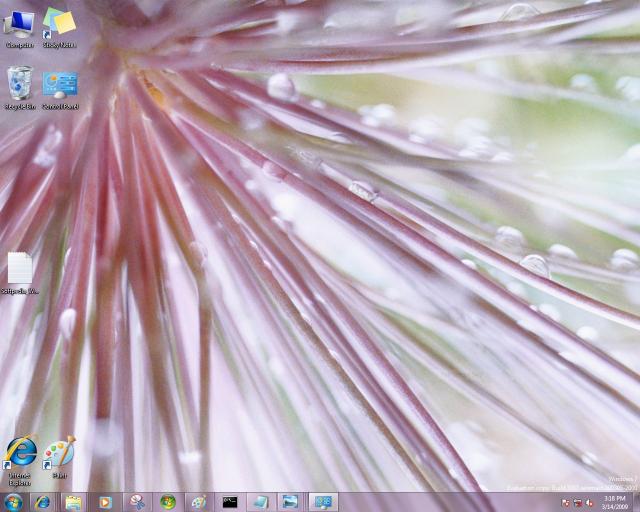The image size is (640, 512).
Task: Click the Action Center flag tray icon
Action: pyautogui.click(x=566, y=502)
